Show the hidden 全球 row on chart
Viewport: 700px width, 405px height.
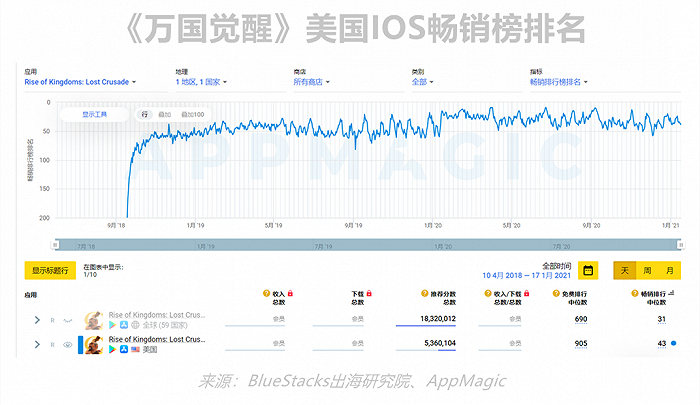tap(67, 320)
